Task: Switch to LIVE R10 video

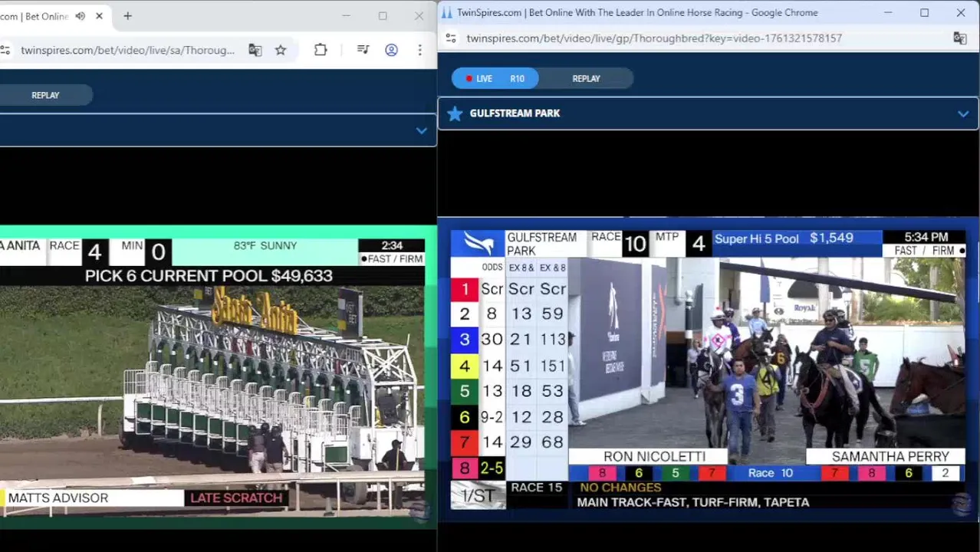Action: 495,78
